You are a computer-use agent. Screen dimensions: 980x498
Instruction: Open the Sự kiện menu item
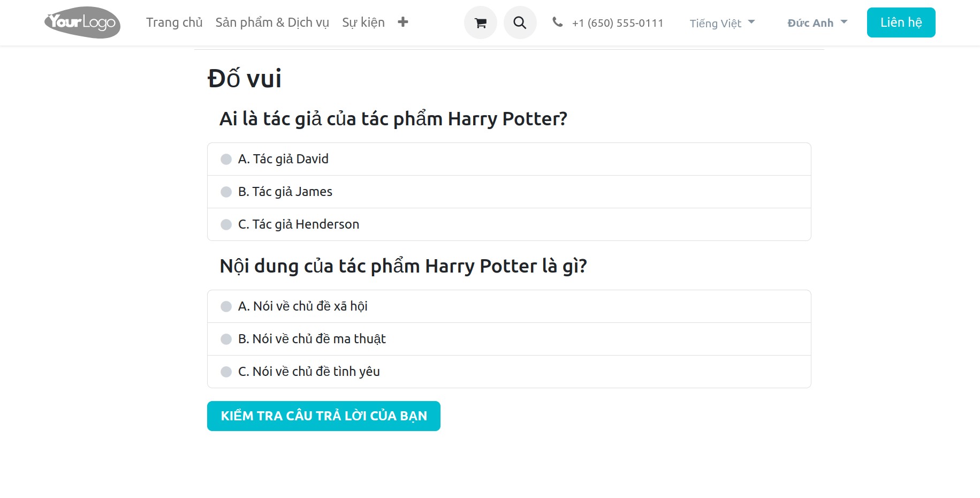pos(363,22)
